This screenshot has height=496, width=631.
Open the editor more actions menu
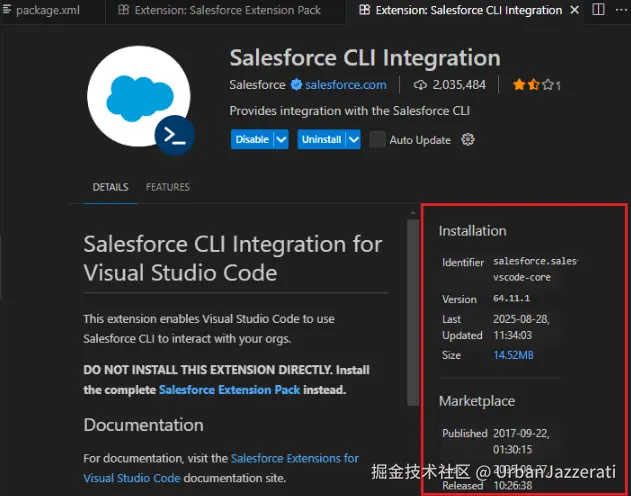tap(620, 10)
